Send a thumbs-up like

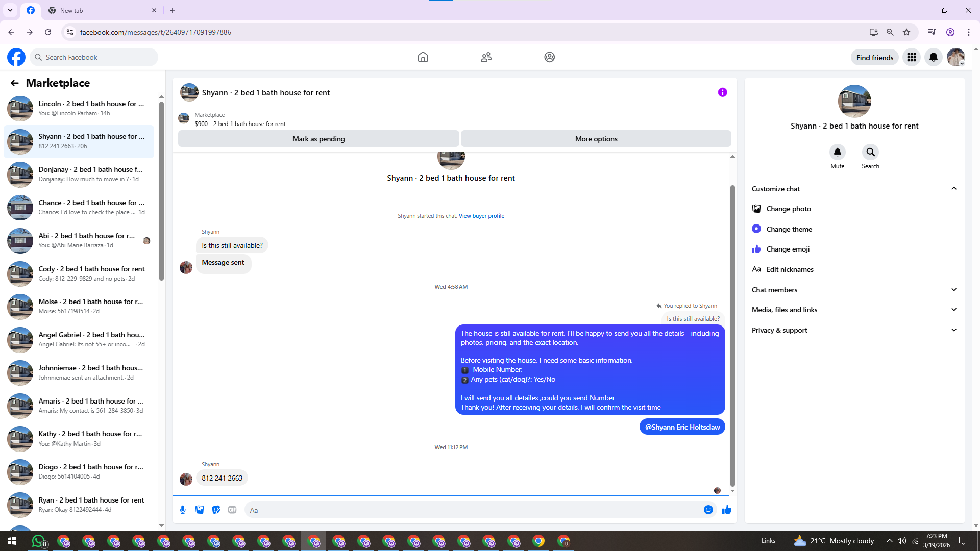727,510
